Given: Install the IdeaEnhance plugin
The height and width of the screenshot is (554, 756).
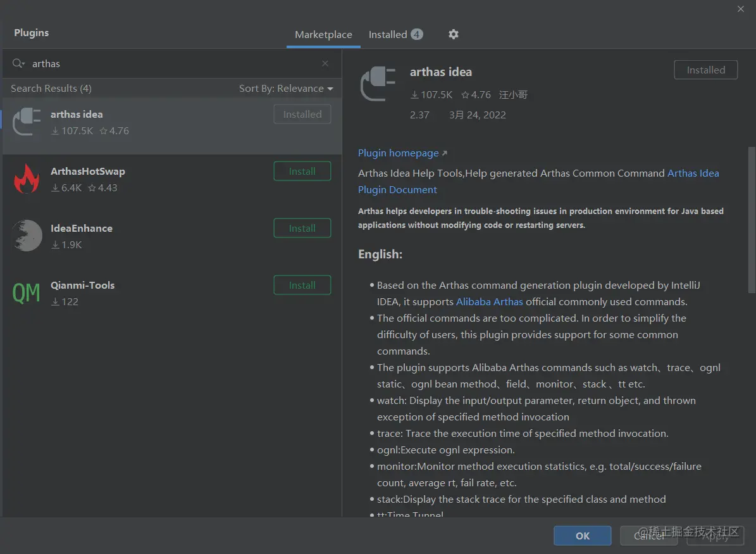Looking at the screenshot, I should [302, 229].
